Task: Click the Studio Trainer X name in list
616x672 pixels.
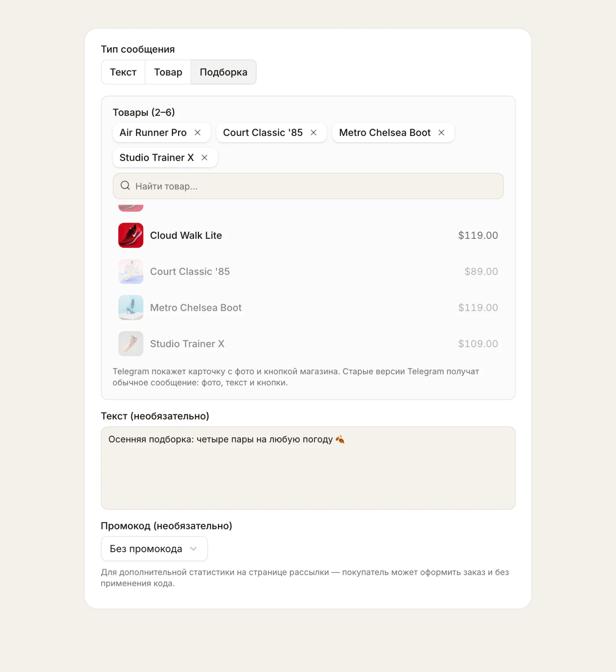Action: click(x=187, y=343)
